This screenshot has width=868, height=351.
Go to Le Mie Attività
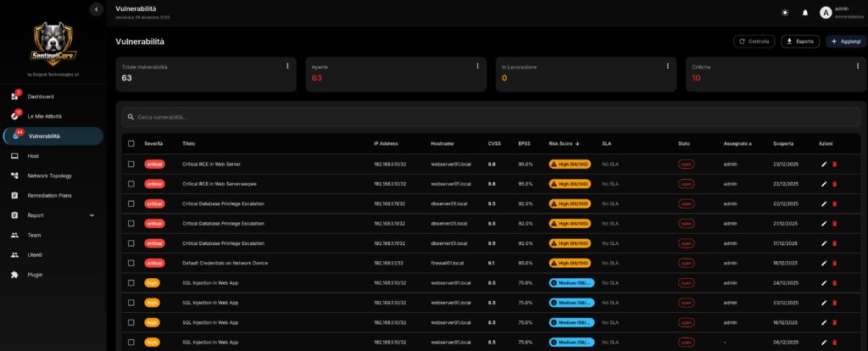[53, 116]
